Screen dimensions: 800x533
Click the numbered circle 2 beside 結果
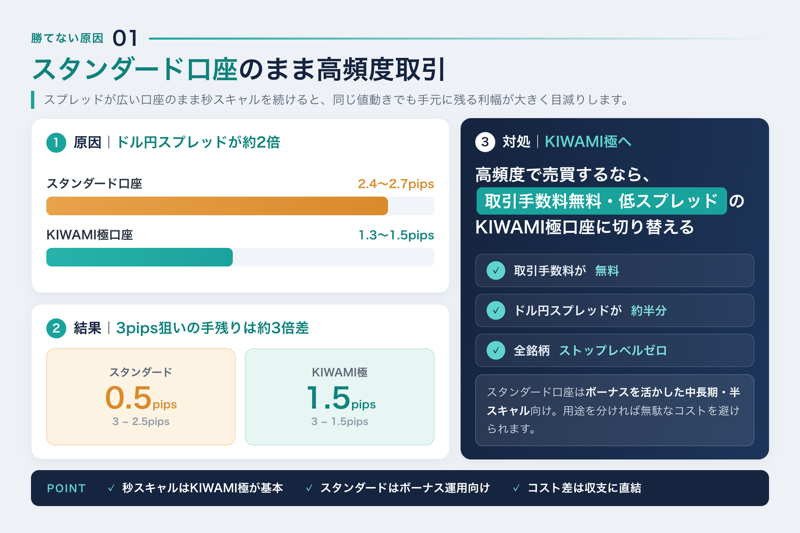56,328
